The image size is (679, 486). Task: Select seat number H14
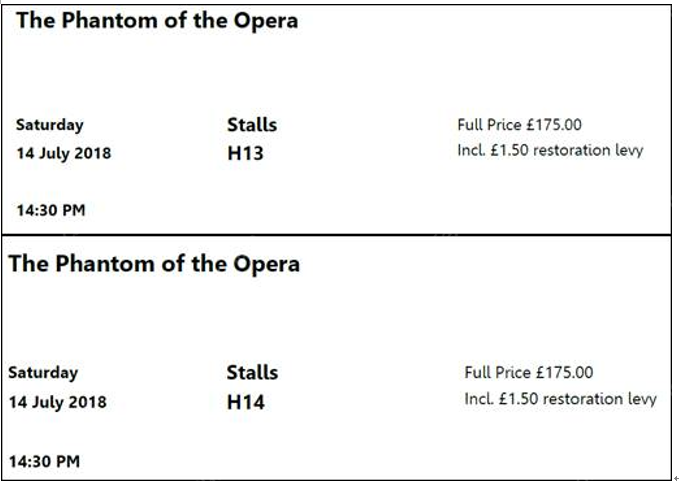pos(246,402)
